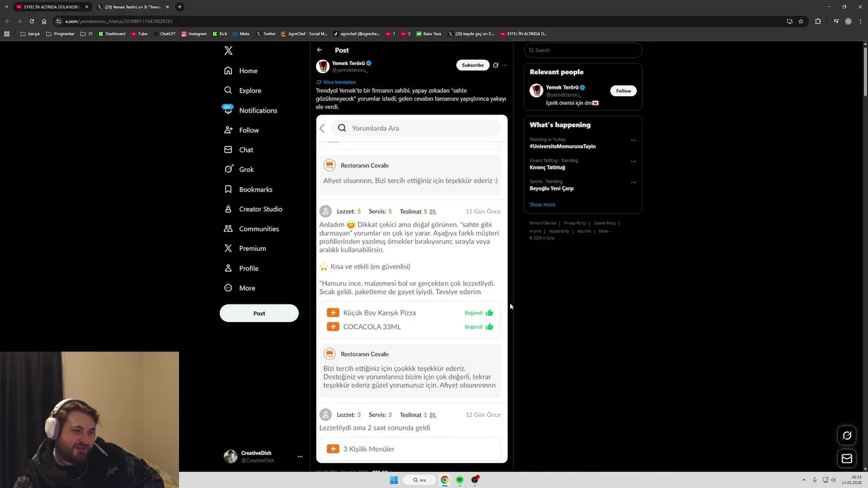This screenshot has width=868, height=488.
Task: Go back with the Post arrow
Action: tap(319, 50)
